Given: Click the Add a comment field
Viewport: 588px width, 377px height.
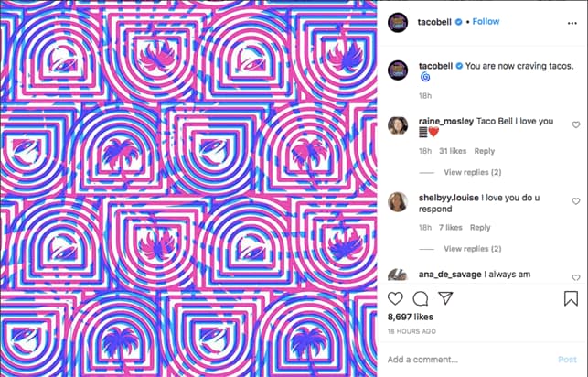Looking at the screenshot, I should click(x=469, y=360).
